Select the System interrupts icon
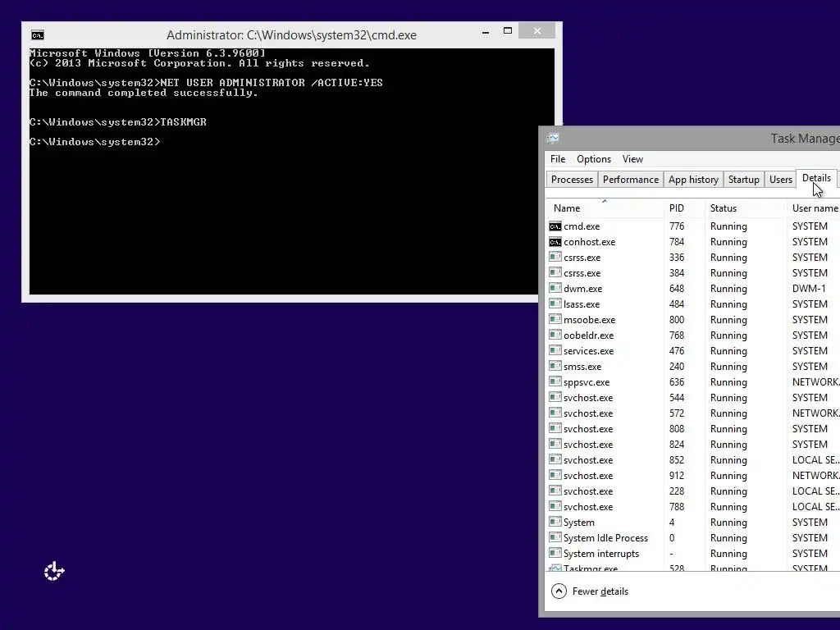Viewport: 840px width, 630px height. [555, 553]
